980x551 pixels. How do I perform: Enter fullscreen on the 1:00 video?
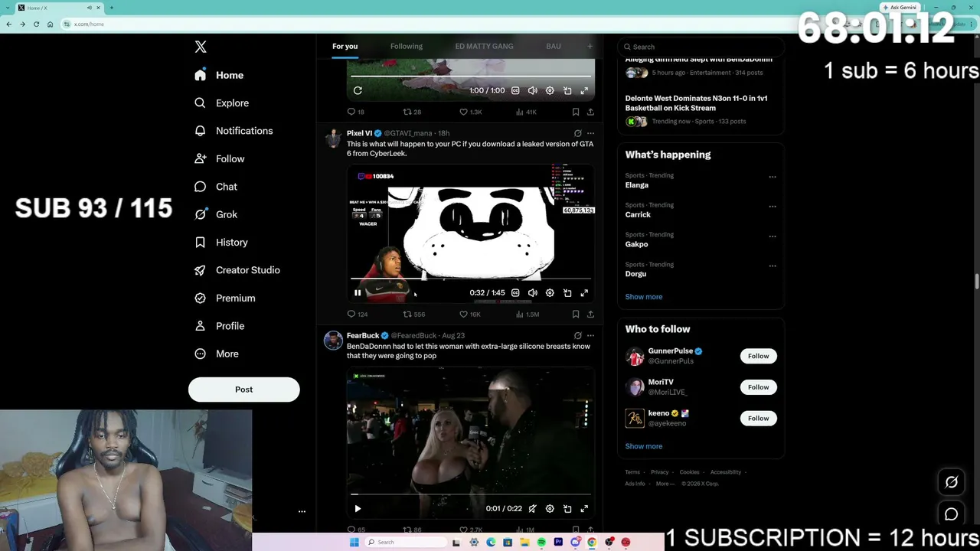tap(584, 90)
